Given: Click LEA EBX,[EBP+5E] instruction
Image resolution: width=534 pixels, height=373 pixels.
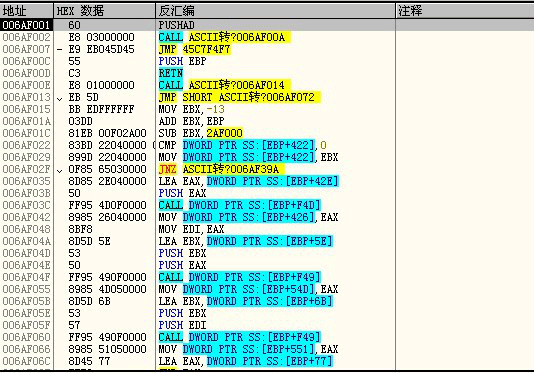Looking at the screenshot, I should coord(245,241).
